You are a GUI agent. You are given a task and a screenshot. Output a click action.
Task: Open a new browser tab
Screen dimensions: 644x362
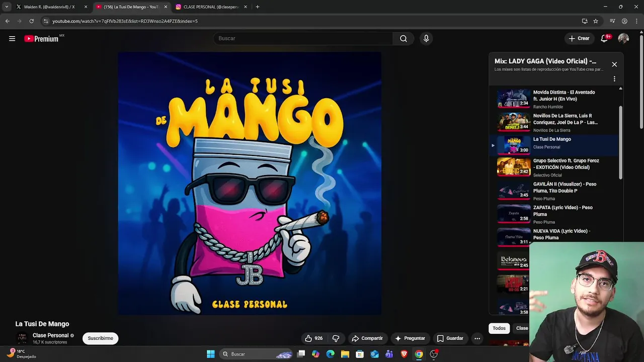point(258,7)
